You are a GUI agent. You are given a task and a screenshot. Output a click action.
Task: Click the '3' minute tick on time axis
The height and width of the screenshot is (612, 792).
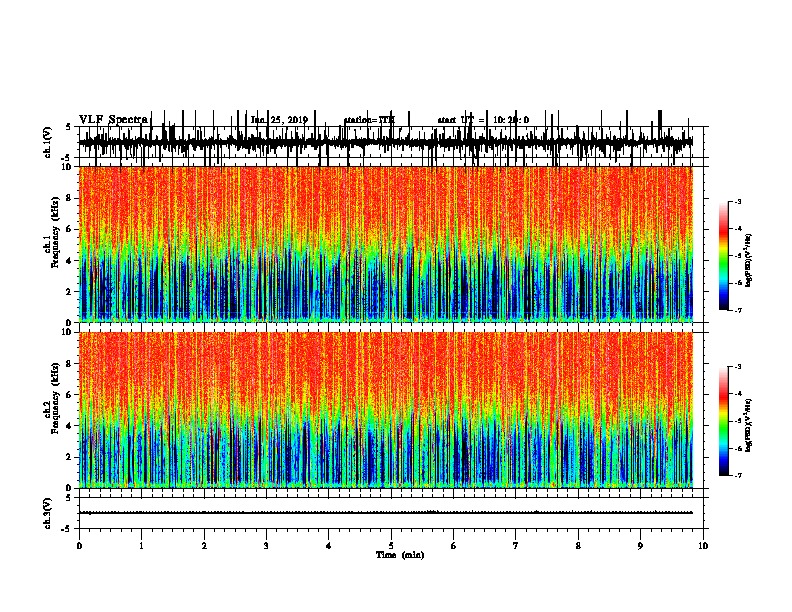pyautogui.click(x=266, y=546)
